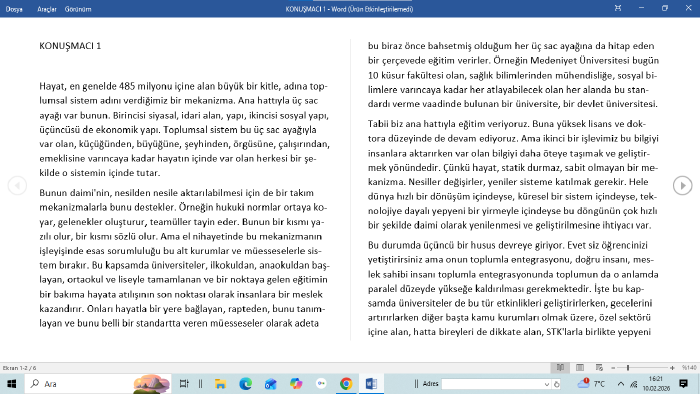Viewport: 700px width, 394px height.
Task: Refresh the Adres toolbar
Action: (x=557, y=384)
